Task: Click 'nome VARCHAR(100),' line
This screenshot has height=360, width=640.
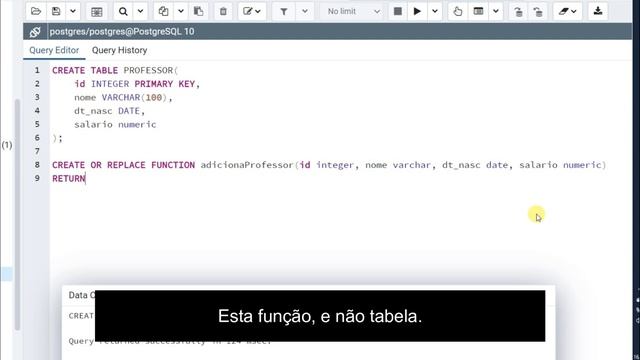Action: tap(123, 97)
